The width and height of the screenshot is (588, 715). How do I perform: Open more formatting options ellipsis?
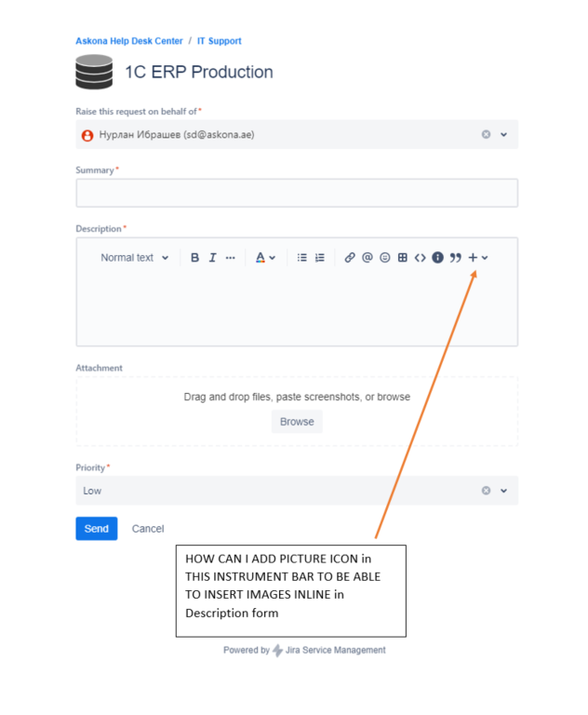click(230, 258)
